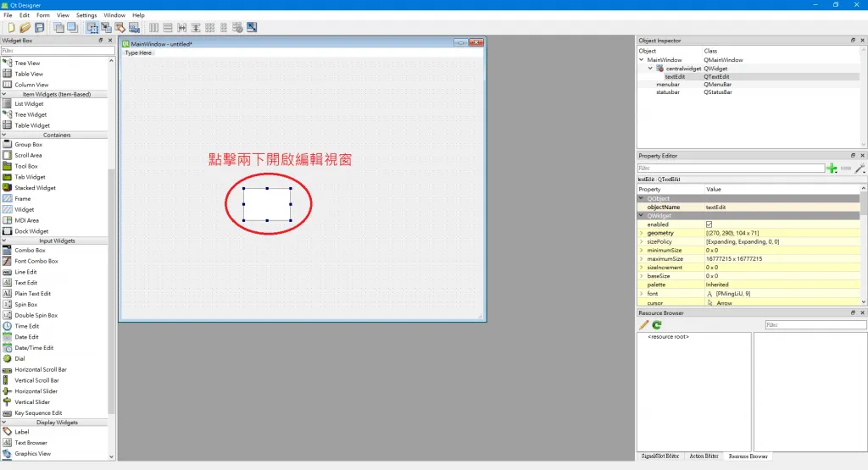Click the green Reload resources icon
The image size is (868, 470).
tap(657, 325)
